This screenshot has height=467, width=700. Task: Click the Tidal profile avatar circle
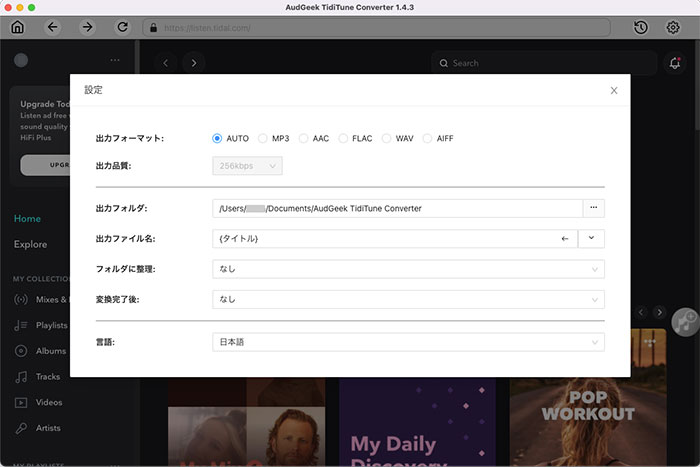(21, 60)
